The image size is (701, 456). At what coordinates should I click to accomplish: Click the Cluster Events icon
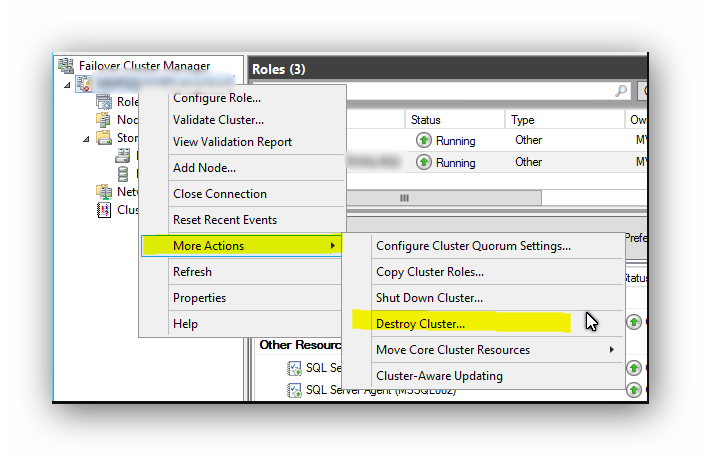tap(104, 210)
